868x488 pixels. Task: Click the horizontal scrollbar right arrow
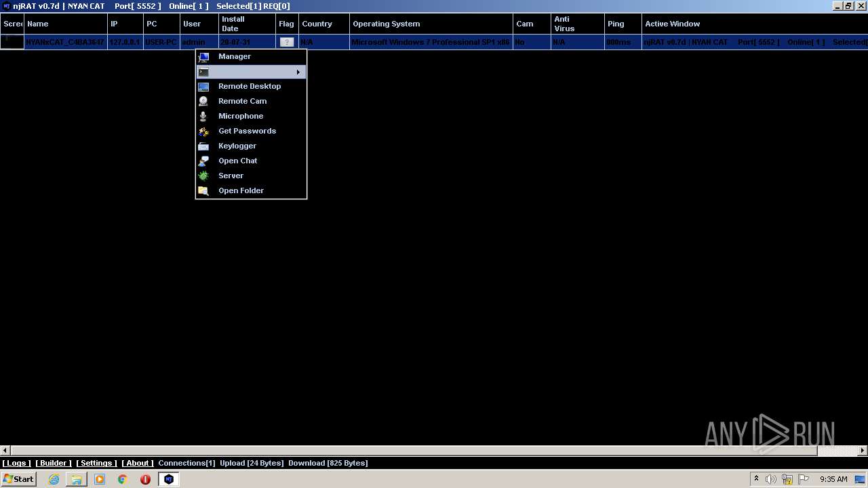[863, 450]
